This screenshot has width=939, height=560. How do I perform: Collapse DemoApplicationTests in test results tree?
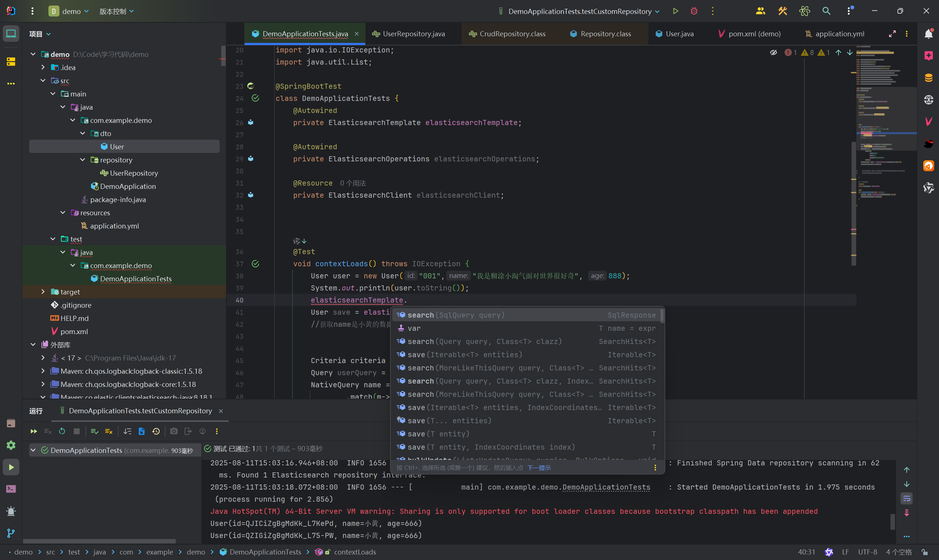(x=33, y=450)
